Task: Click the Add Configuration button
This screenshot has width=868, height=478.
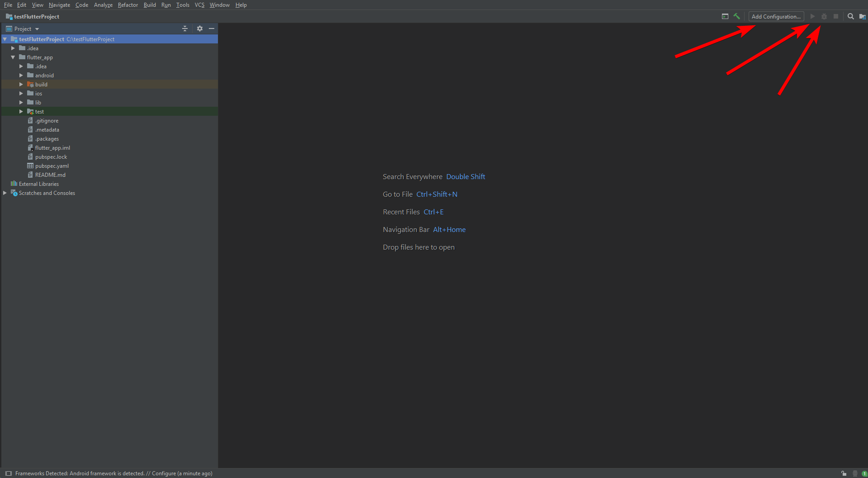Action: (x=776, y=16)
